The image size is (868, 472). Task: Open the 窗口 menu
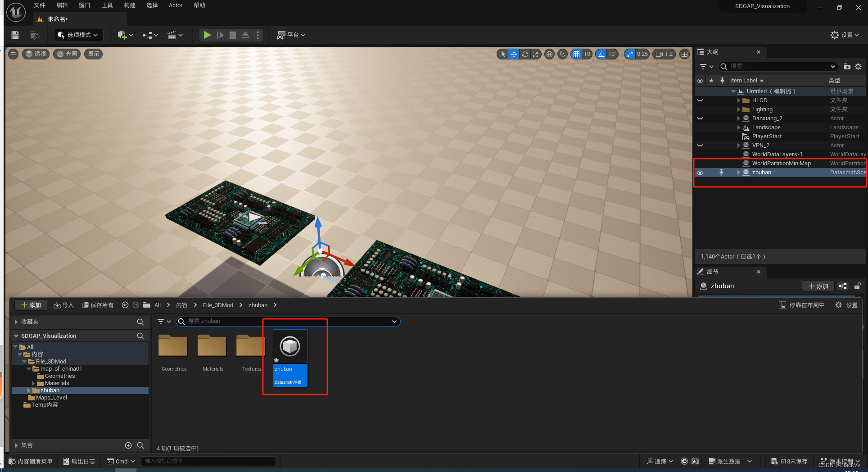tap(84, 5)
